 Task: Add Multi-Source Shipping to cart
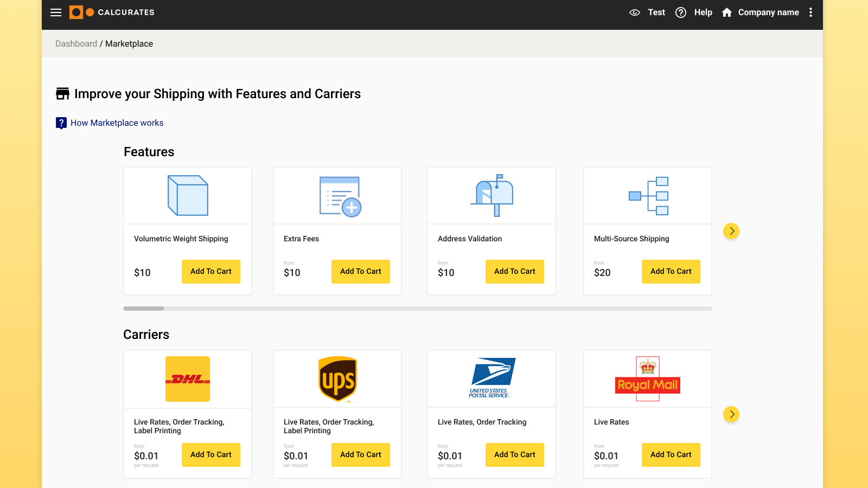(x=671, y=272)
